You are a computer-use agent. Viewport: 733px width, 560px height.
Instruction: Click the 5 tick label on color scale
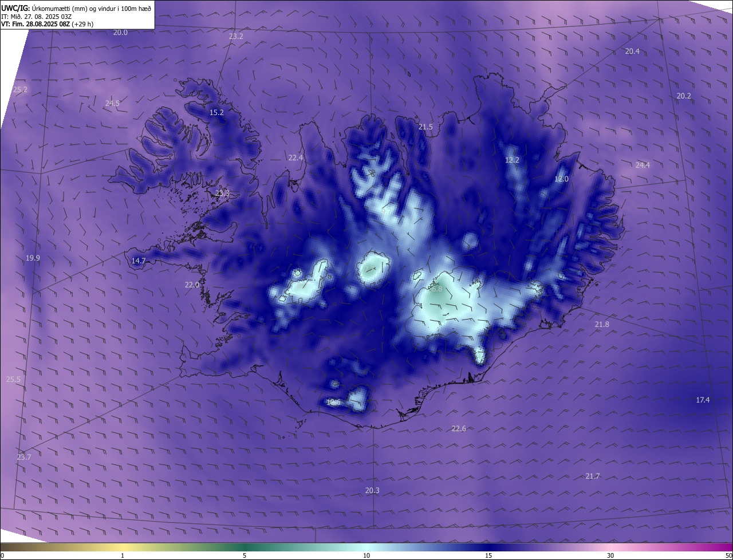[245, 555]
